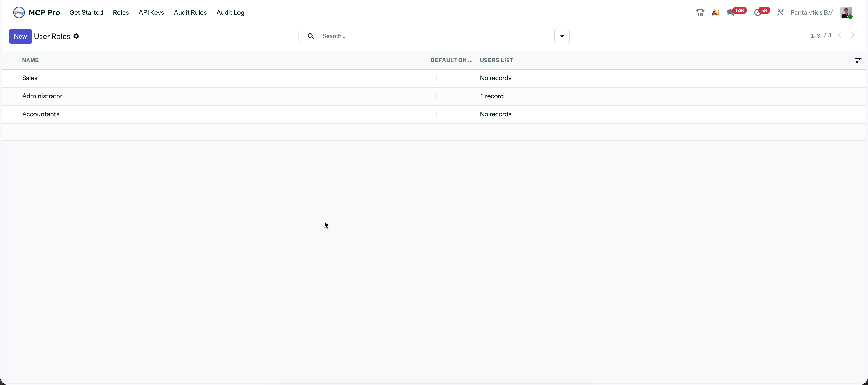Go to the previous page arrow
Image resolution: width=868 pixels, height=385 pixels.
840,35
